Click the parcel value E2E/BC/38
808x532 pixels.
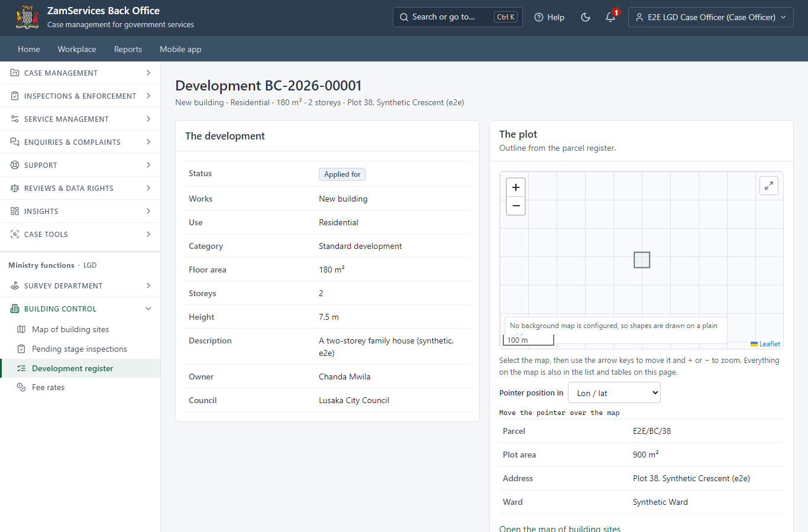pyautogui.click(x=652, y=431)
